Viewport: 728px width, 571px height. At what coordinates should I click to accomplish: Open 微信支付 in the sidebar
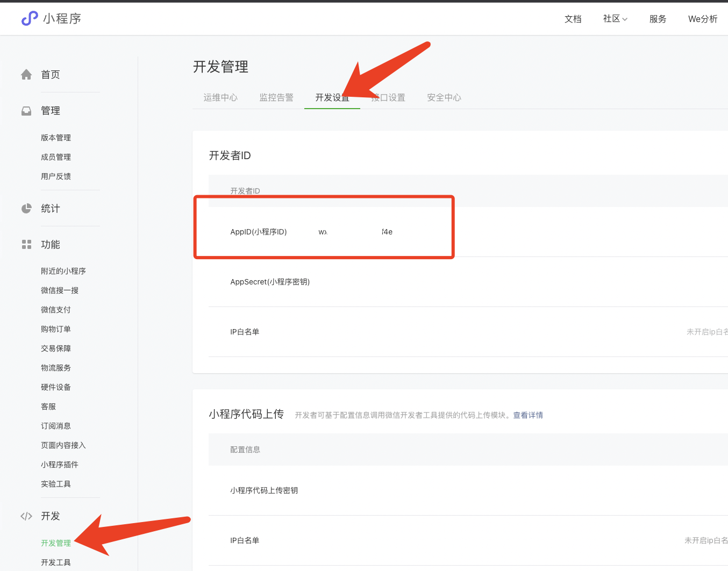click(x=56, y=310)
